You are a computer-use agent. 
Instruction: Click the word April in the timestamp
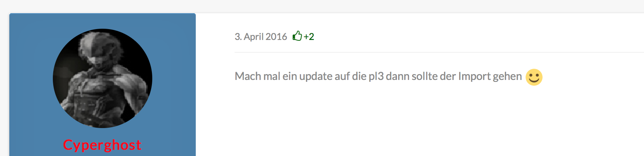(x=254, y=36)
